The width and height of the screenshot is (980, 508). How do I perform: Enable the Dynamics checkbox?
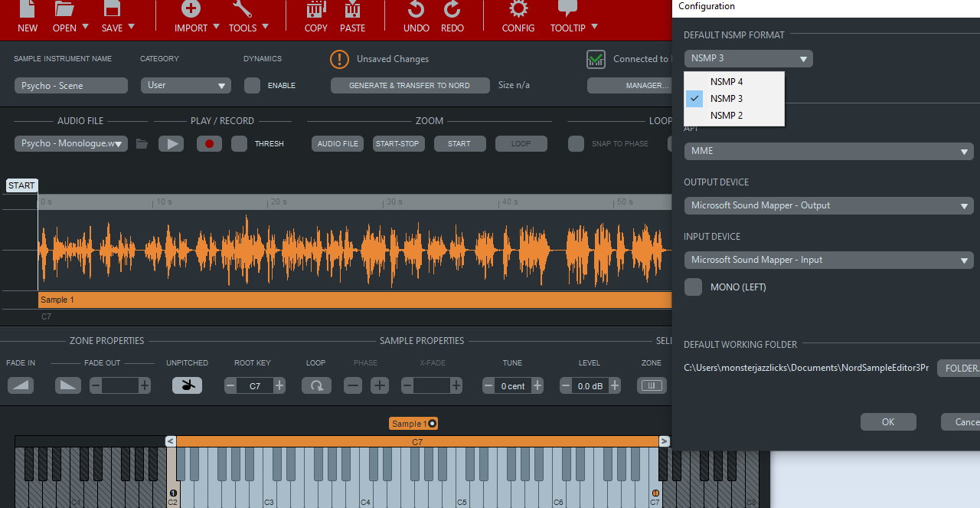click(x=252, y=86)
